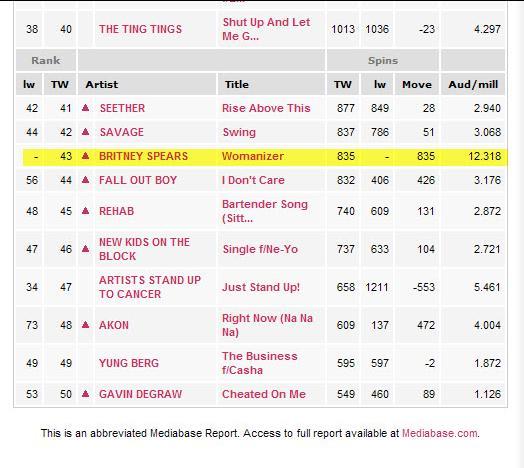The height and width of the screenshot is (468, 524).
Task: Click the up-arrow icon beside FALL OUT BOY
Action: point(86,180)
